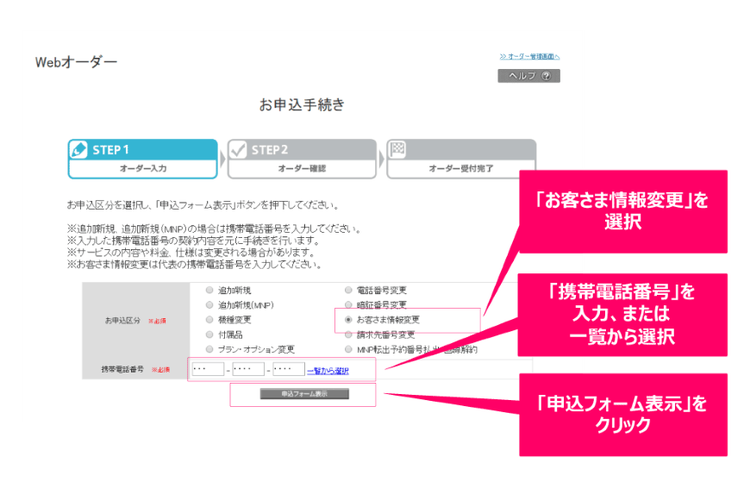Open the オーダー入力 step tab
Screen dimensions: 750x488
click(143, 159)
